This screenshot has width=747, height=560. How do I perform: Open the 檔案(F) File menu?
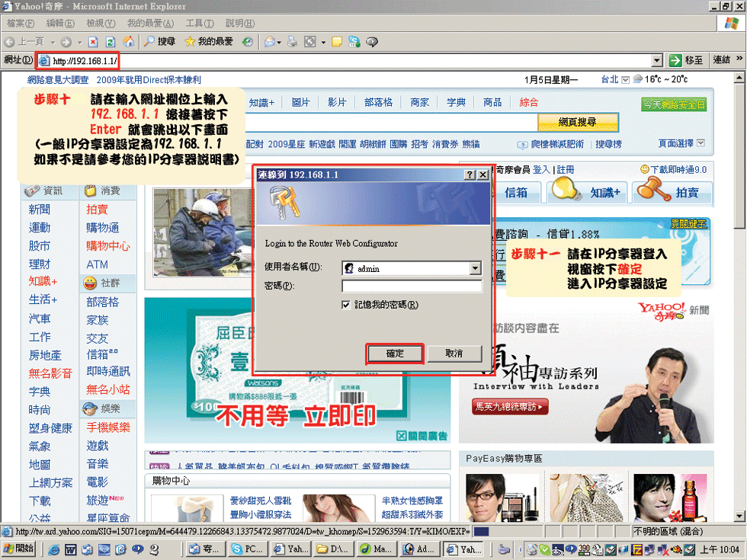coord(21,23)
